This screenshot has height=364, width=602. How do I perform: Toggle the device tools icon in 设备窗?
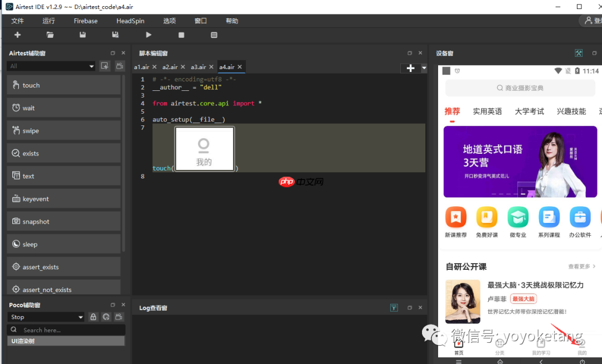click(x=579, y=53)
